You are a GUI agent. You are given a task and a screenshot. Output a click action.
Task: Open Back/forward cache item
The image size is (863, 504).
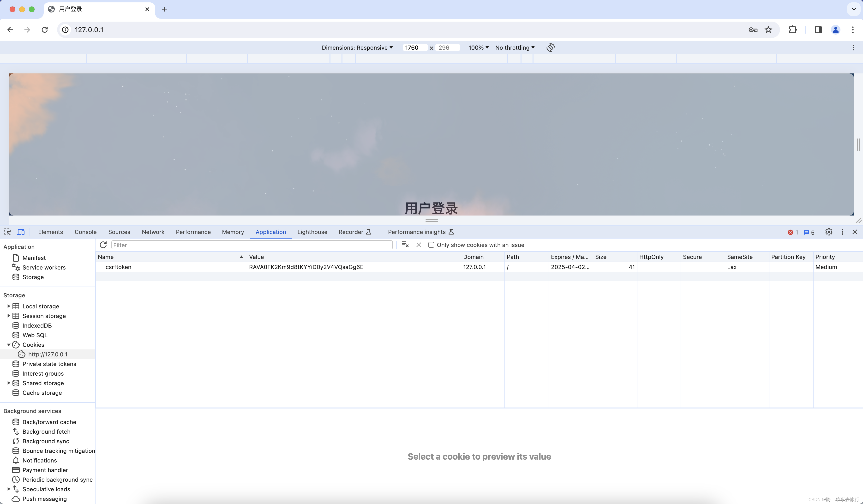point(49,422)
